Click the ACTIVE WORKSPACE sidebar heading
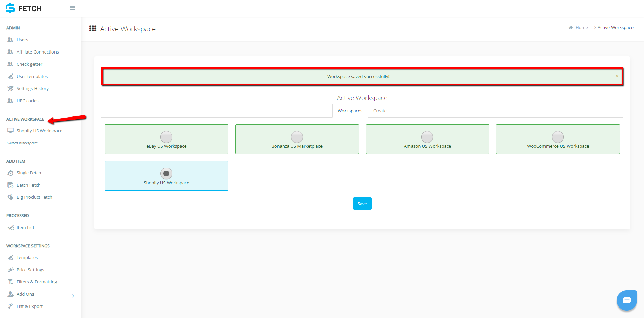Screen dimensions: 644x318 pos(25,119)
